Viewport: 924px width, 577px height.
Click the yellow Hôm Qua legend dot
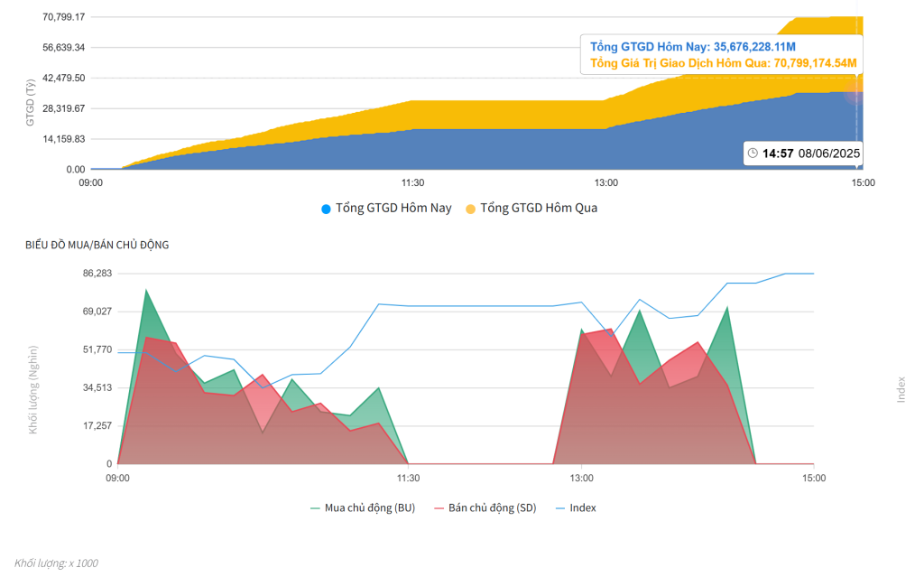click(x=470, y=209)
